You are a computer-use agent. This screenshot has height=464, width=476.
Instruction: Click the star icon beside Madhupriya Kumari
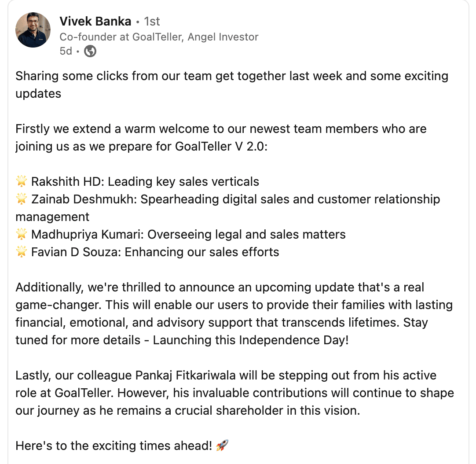pyautogui.click(x=22, y=234)
